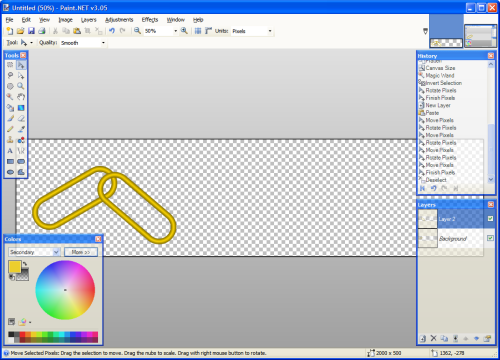The image size is (500, 360).
Task: Select the Lasso Select tool
Action: 10,75
